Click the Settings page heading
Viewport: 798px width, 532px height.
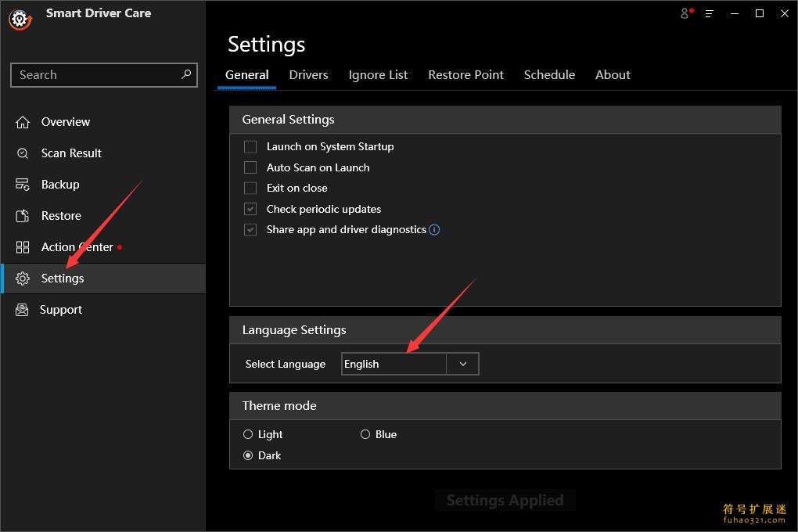coord(266,45)
